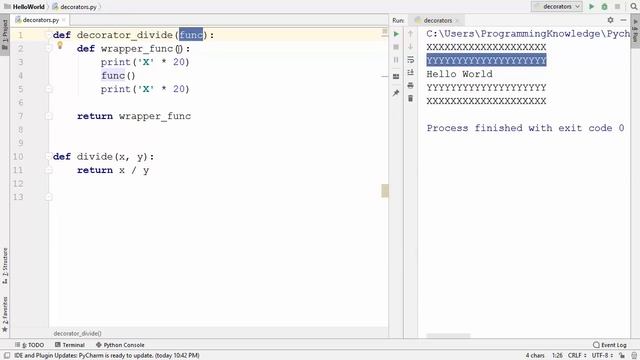
Task: Toggle soft-wrap in Run console
Action: coord(411,60)
